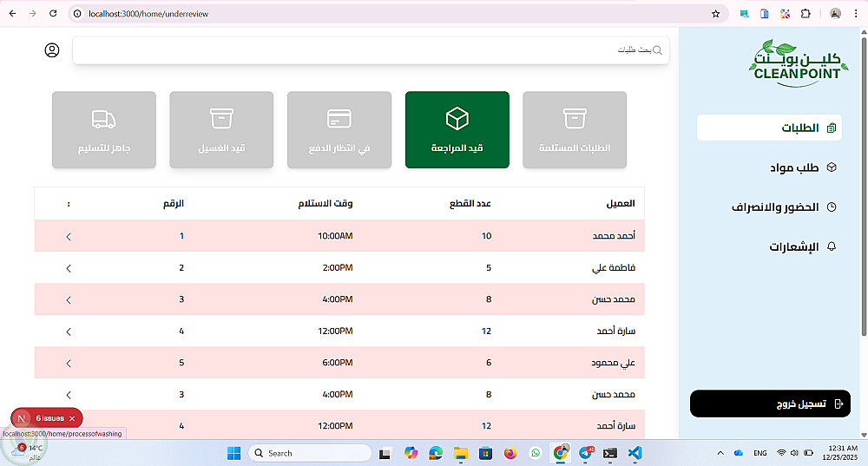Open the user profile icon

(x=52, y=50)
